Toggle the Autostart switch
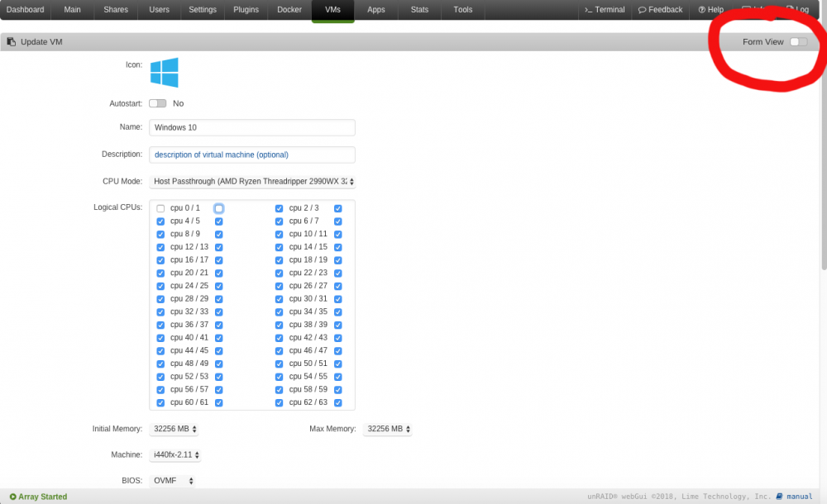Screen dimensions: 827x504 [157, 103]
